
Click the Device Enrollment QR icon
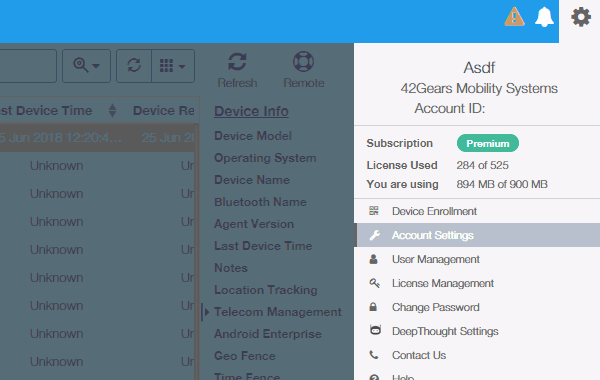[x=374, y=210]
